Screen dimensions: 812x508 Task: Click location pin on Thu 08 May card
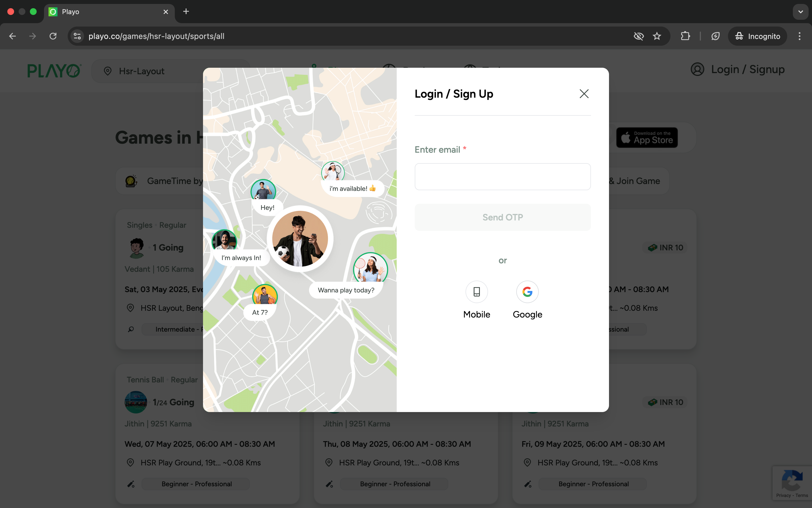coord(329,462)
